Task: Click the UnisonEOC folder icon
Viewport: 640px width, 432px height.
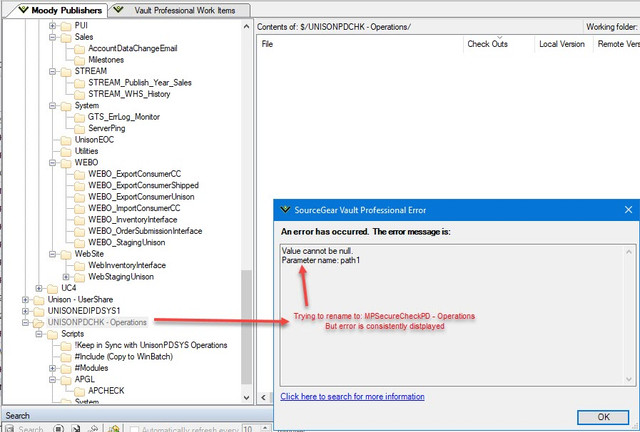Action: (x=66, y=140)
